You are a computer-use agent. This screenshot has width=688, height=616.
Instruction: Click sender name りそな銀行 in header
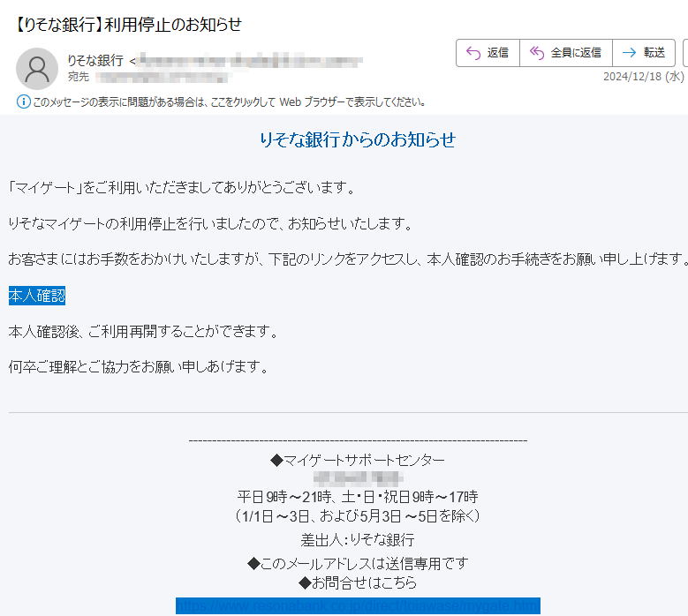(95, 61)
